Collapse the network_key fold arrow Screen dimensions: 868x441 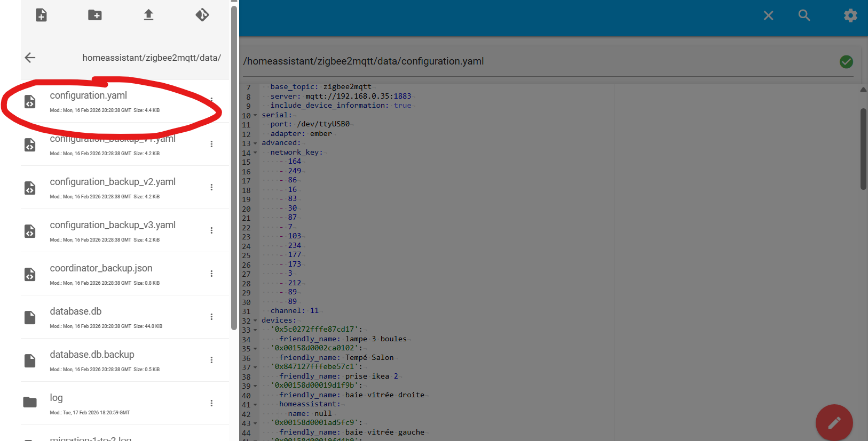[x=255, y=153]
